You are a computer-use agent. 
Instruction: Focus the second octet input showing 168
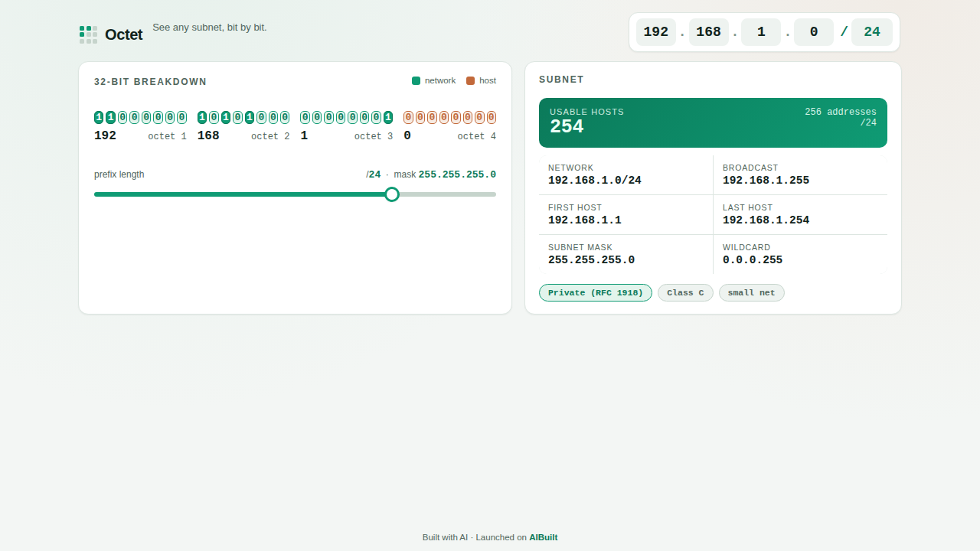click(x=709, y=32)
